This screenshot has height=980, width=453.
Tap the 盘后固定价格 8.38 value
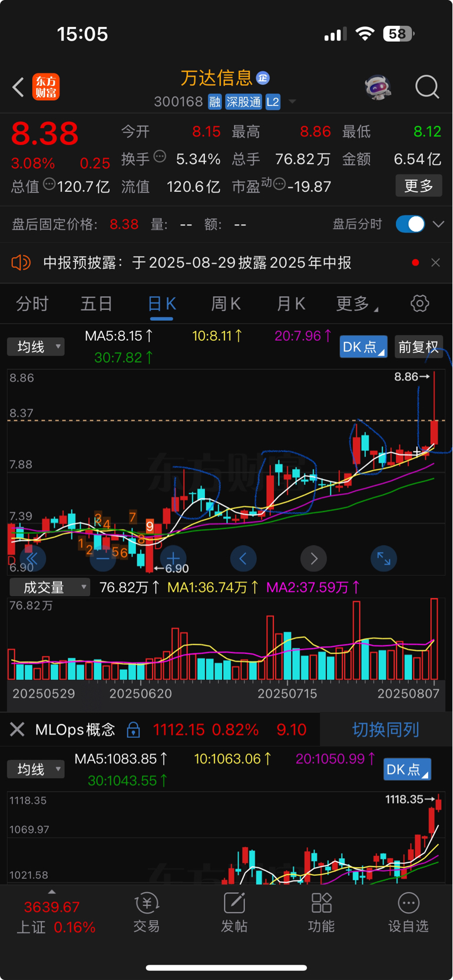(x=124, y=224)
